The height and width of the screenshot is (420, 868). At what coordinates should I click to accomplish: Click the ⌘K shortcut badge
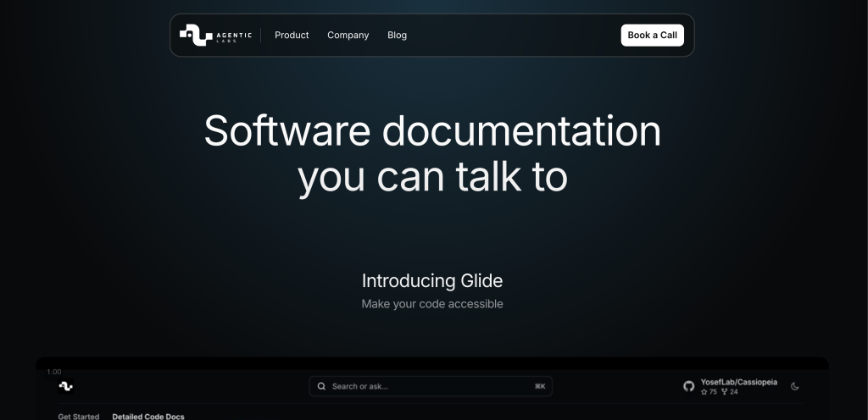pos(540,386)
